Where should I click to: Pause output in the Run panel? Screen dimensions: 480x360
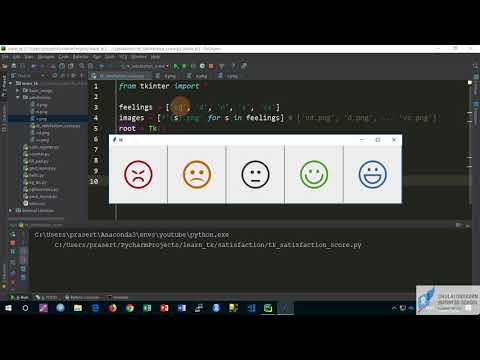pyautogui.click(x=13, y=251)
